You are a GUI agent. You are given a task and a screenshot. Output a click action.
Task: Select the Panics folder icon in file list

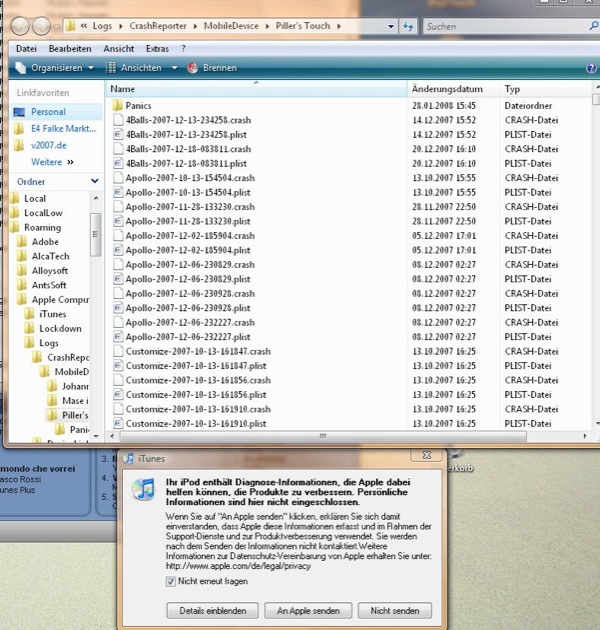117,106
